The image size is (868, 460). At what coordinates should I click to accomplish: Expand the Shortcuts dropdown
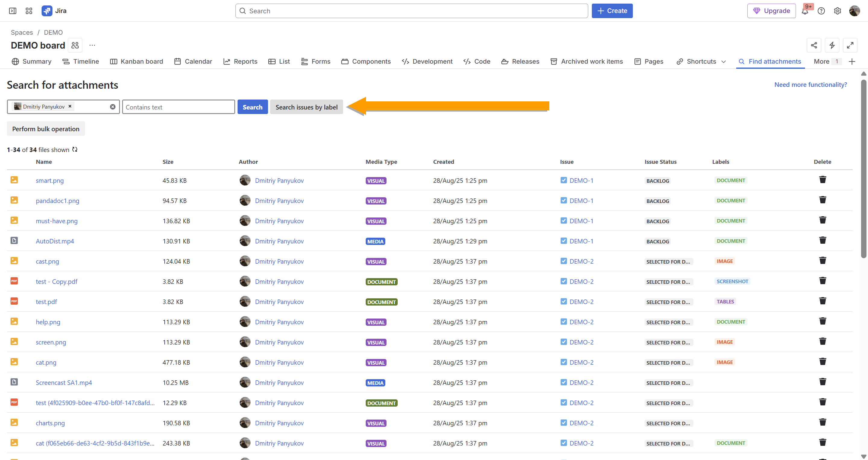pyautogui.click(x=723, y=62)
